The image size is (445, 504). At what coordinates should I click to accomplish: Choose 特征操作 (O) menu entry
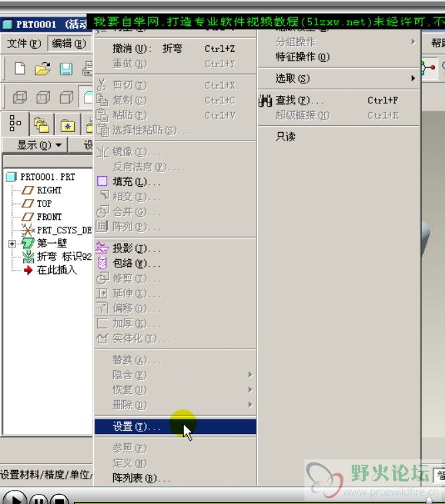pyautogui.click(x=338, y=57)
